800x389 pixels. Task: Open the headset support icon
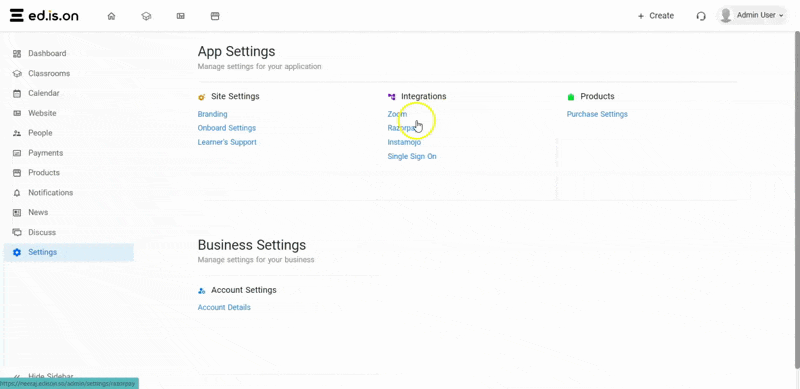coord(701,16)
